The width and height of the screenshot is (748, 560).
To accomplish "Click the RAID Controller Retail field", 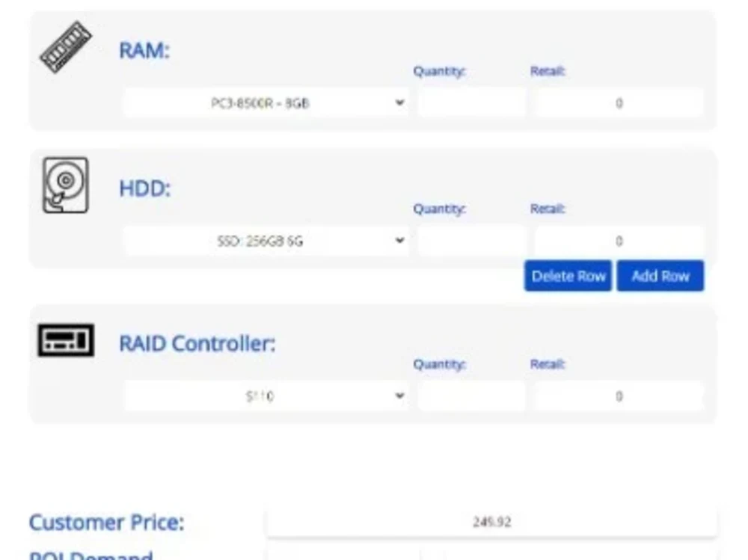I will [619, 396].
